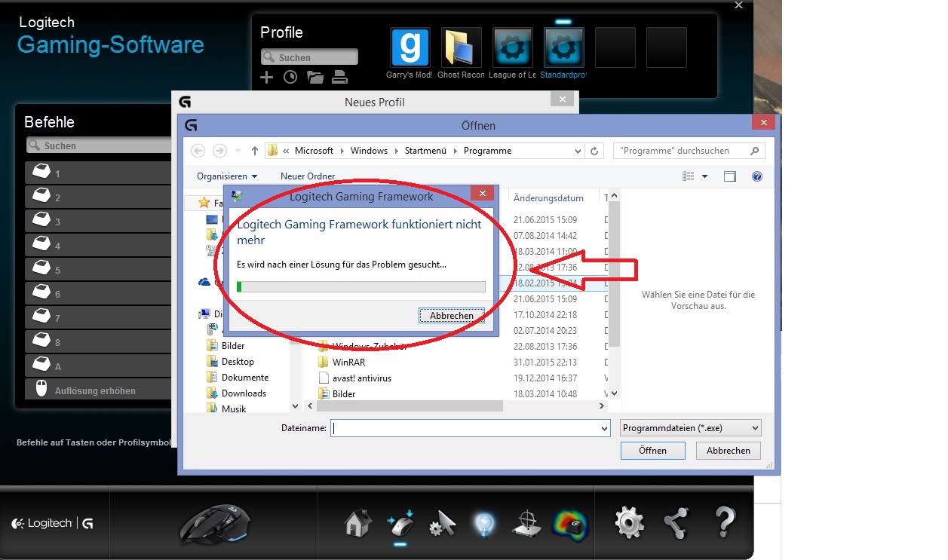Click the import/export profile folder icon
Image resolution: width=948 pixels, height=560 pixels.
pos(315,77)
